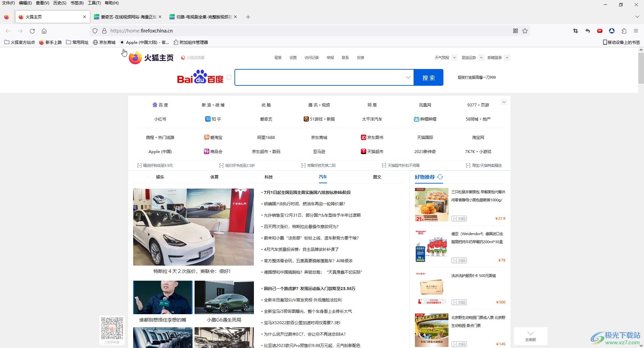The width and height of the screenshot is (644, 348).
Task: Expand the 天气预报 dropdown
Action: click(454, 58)
